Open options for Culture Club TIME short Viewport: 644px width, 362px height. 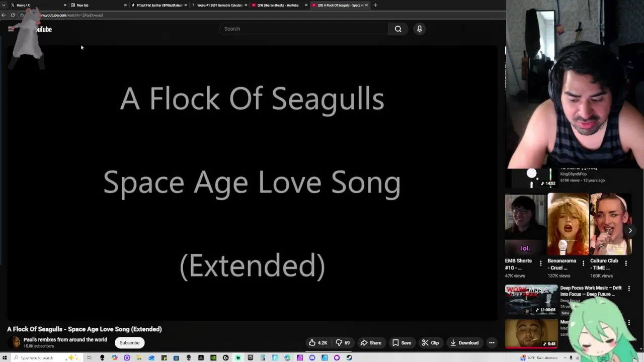[x=626, y=263]
